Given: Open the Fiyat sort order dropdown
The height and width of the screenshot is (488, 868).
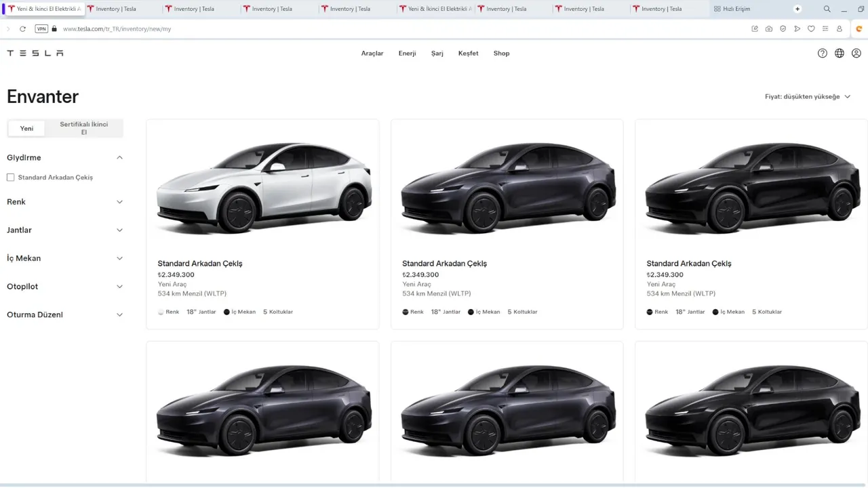Looking at the screenshot, I should coord(808,97).
